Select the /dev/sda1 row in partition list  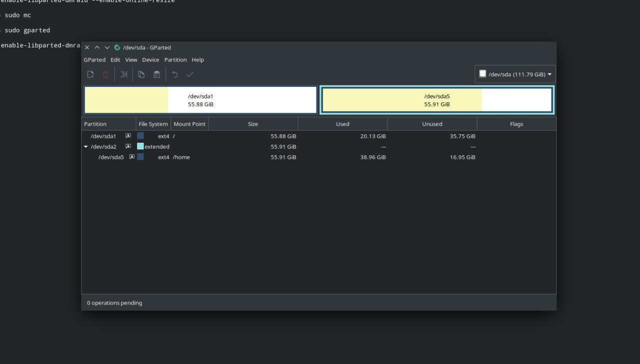[x=318, y=136]
